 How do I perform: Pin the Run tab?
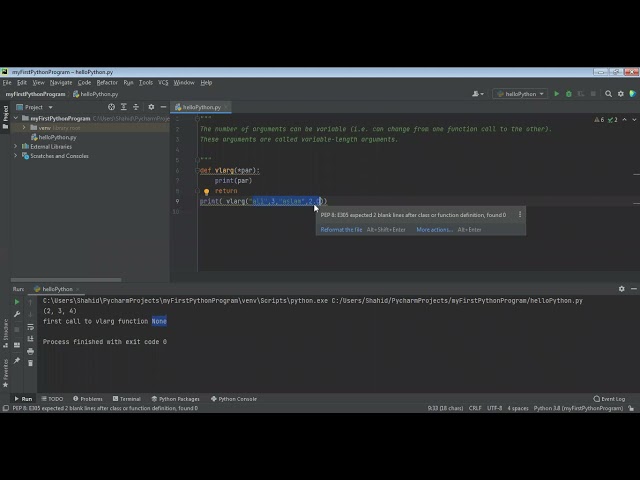pyautogui.click(x=17, y=360)
